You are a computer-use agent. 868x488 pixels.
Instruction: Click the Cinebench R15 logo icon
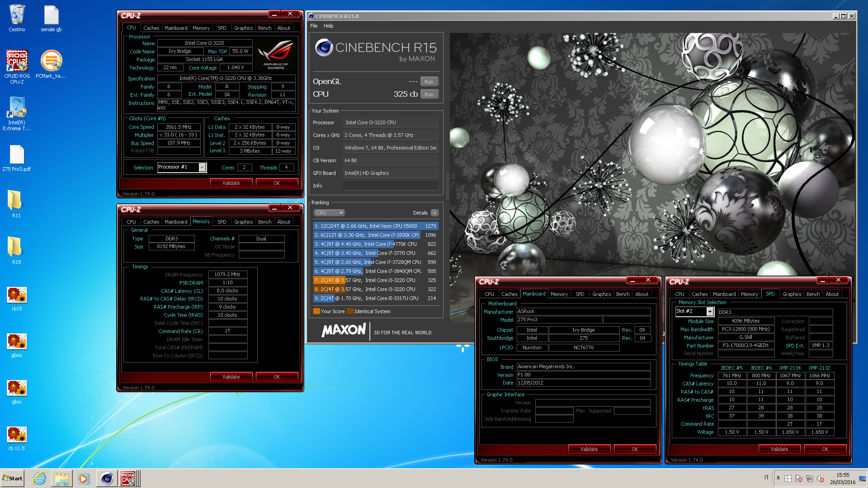click(324, 47)
